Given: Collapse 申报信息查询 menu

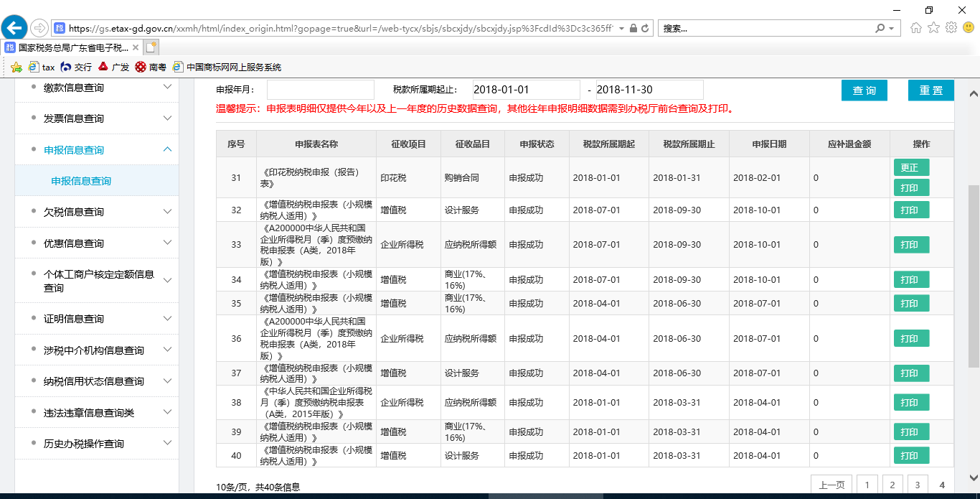Looking at the screenshot, I should click(x=97, y=150).
